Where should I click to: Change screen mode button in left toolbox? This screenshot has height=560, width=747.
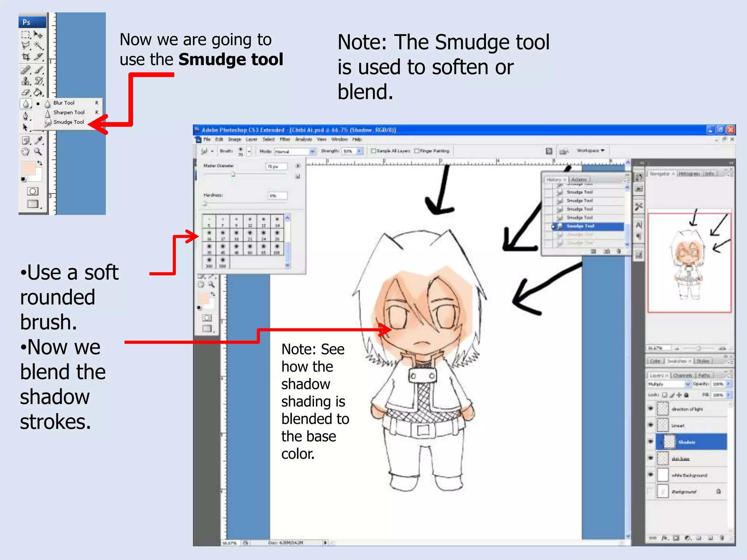[x=33, y=204]
